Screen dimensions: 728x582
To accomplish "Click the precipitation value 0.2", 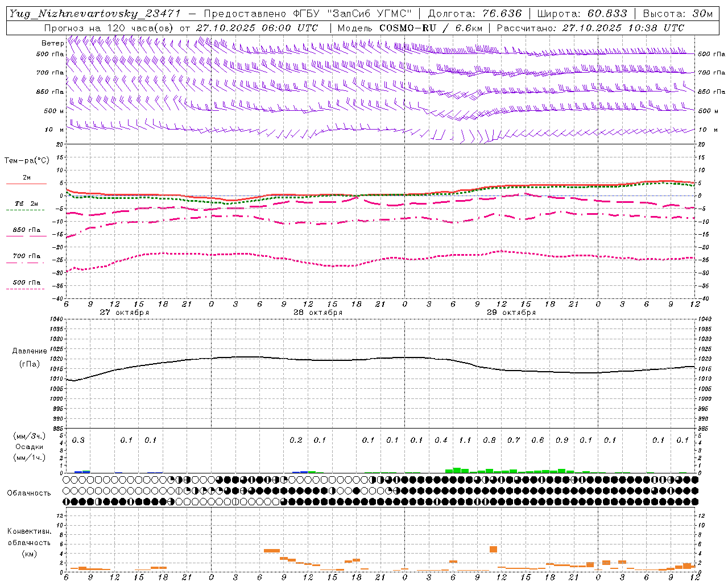I will 296,440.
